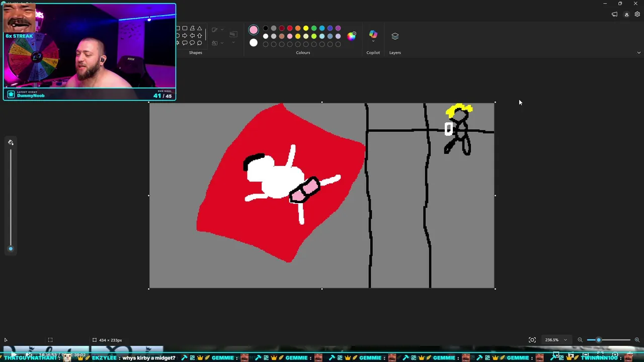Click the top-right canvas resize handle

tap(495, 103)
